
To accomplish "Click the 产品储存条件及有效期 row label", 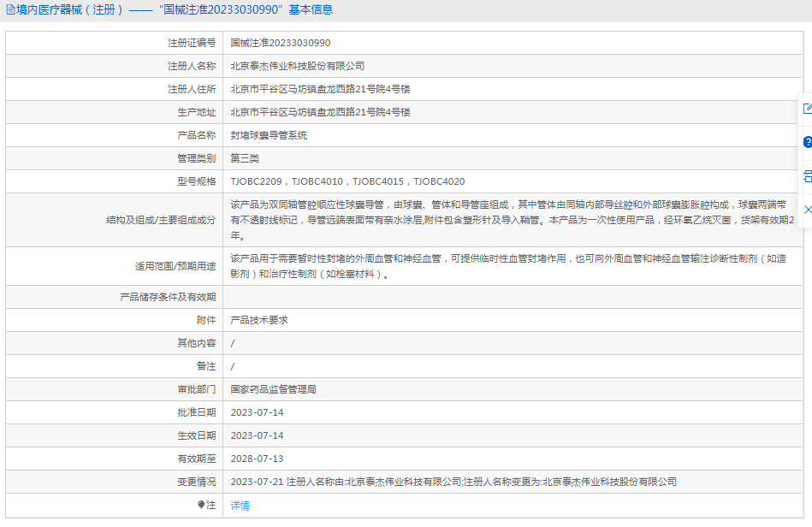I will pyautogui.click(x=168, y=297).
